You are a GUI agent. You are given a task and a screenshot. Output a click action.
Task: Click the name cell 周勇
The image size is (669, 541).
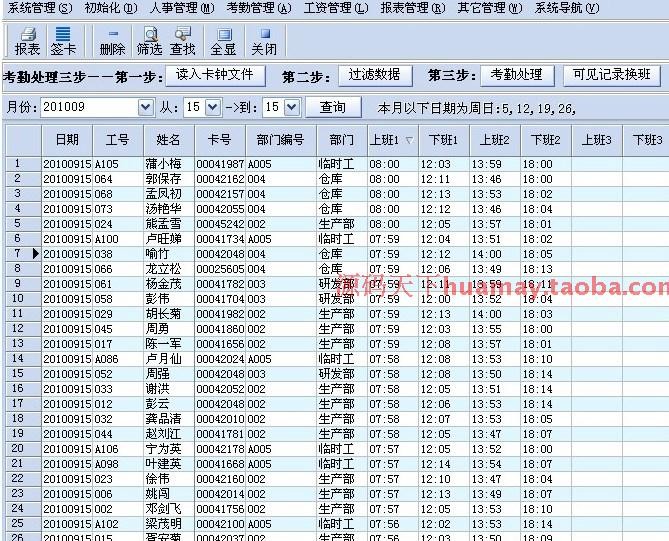[169, 329]
